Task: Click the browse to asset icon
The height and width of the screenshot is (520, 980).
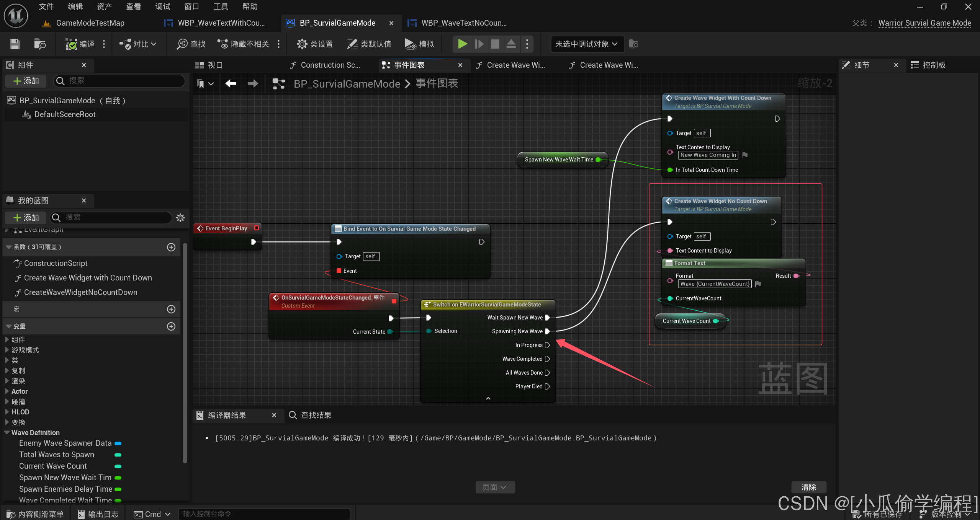Action: pyautogui.click(x=40, y=44)
